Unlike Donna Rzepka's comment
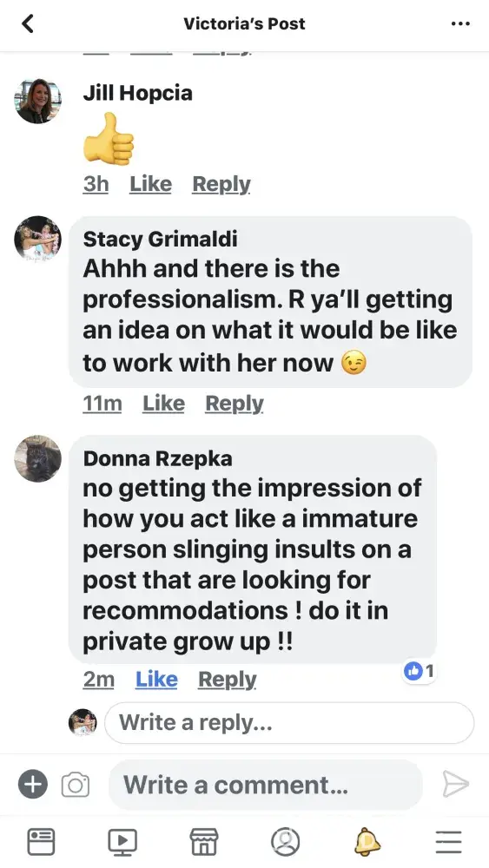This screenshot has height=868, width=489. [156, 680]
